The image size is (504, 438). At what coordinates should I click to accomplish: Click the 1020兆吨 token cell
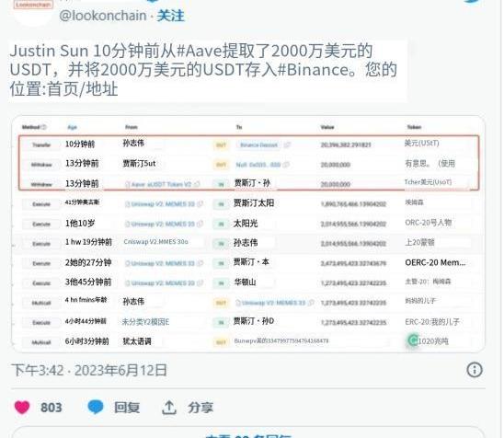pyautogui.click(x=433, y=340)
